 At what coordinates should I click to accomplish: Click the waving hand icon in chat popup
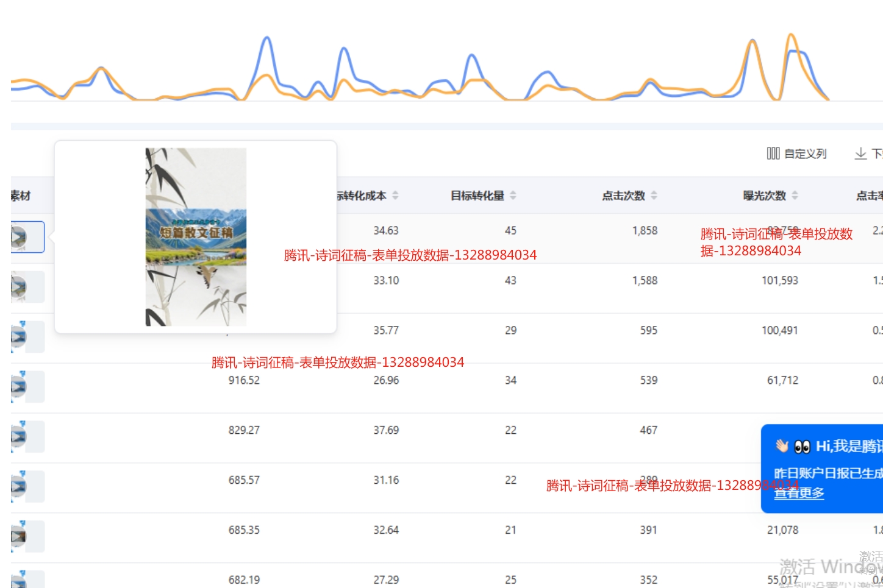[782, 446]
